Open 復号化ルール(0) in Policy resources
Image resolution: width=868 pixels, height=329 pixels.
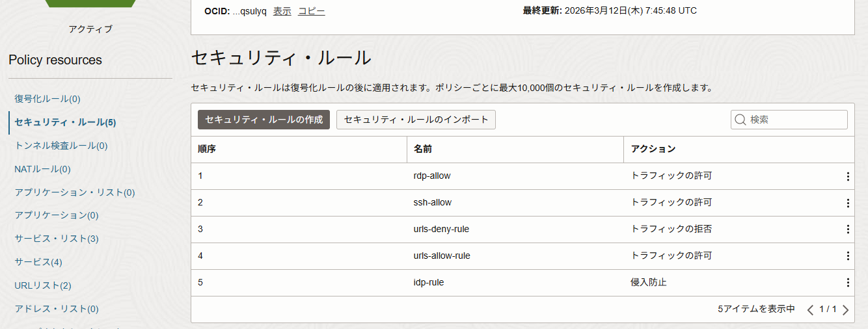click(47, 99)
